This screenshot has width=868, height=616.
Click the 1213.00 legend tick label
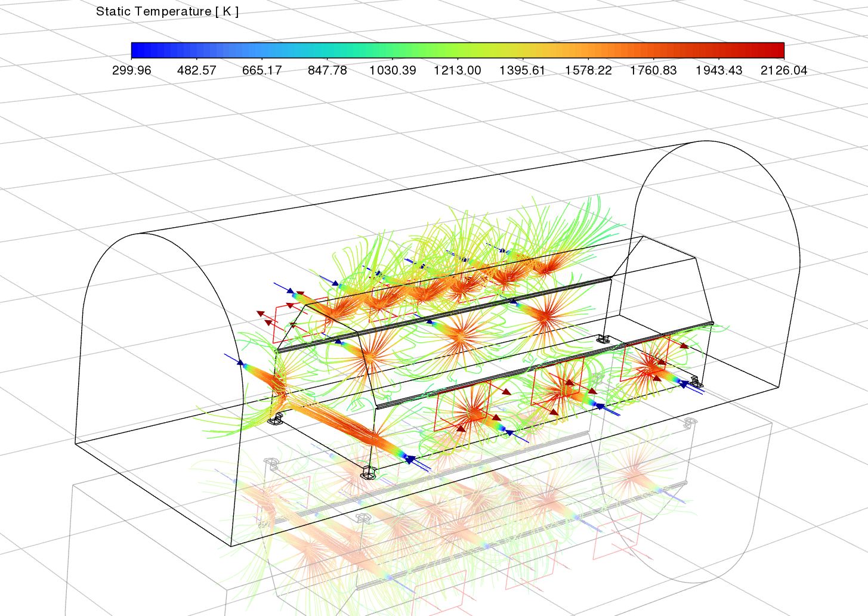click(457, 70)
